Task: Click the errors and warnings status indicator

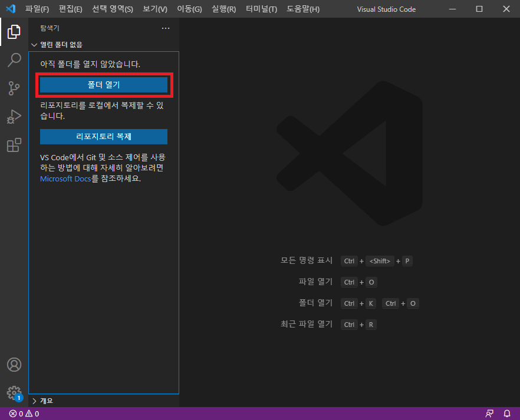Action: (24, 414)
